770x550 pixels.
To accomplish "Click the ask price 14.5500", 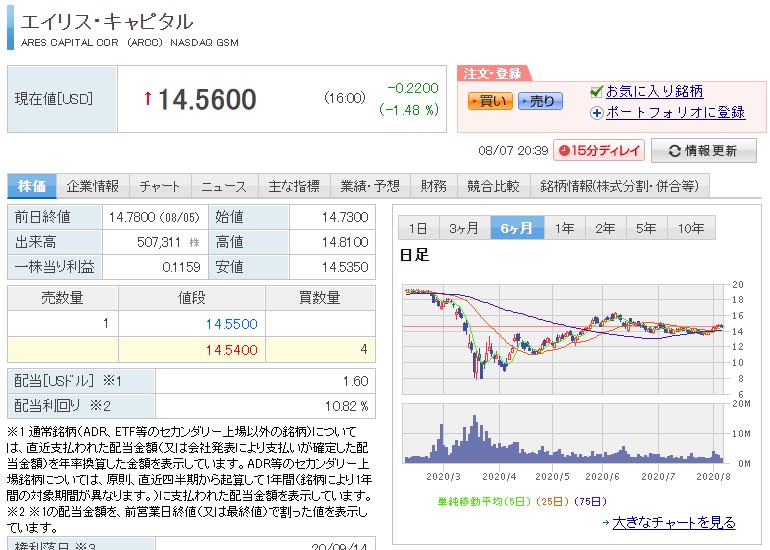I will point(231,324).
